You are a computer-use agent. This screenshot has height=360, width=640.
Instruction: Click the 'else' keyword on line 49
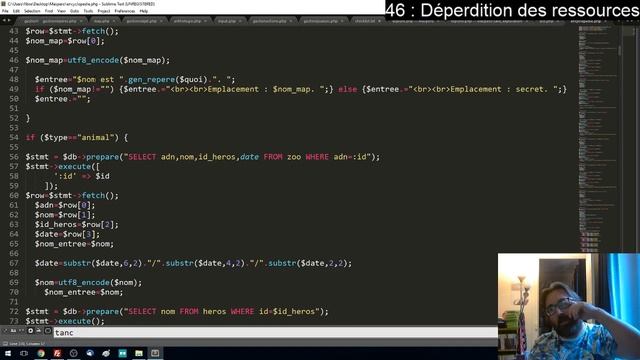tap(347, 89)
